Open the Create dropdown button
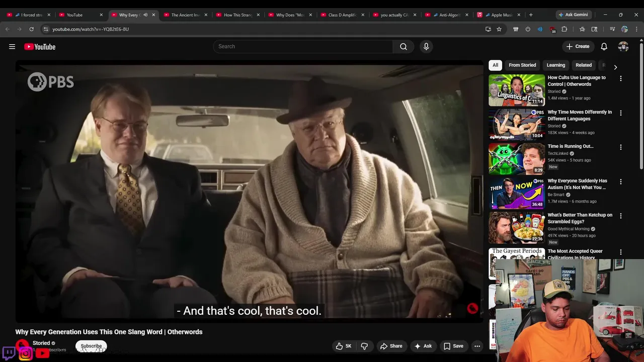This screenshot has width=644, height=362. (578, 47)
